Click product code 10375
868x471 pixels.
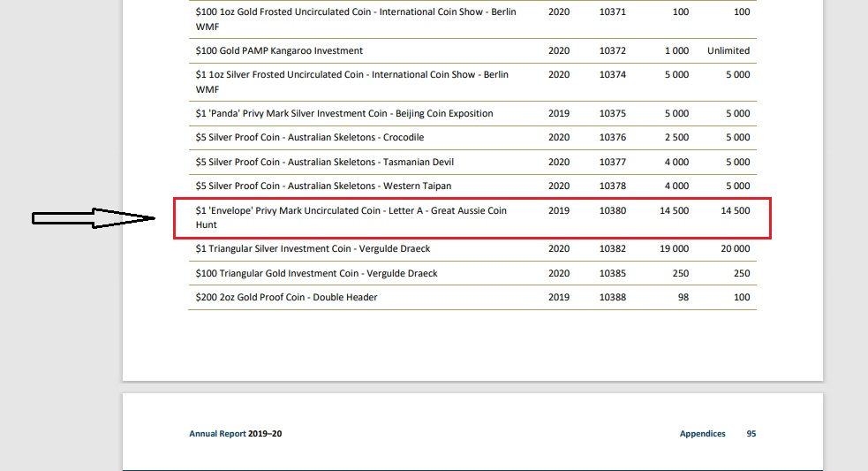[613, 114]
